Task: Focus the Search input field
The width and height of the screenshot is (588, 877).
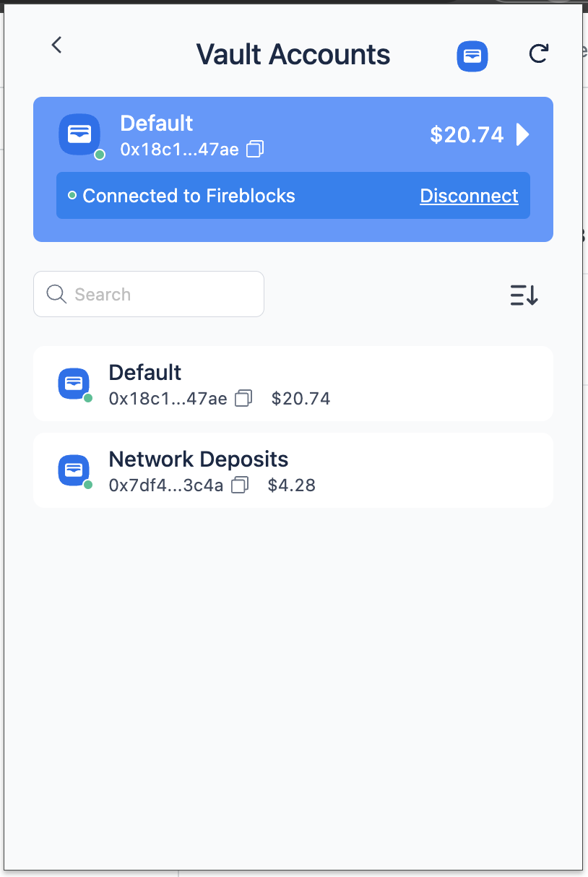Action: 149,294
